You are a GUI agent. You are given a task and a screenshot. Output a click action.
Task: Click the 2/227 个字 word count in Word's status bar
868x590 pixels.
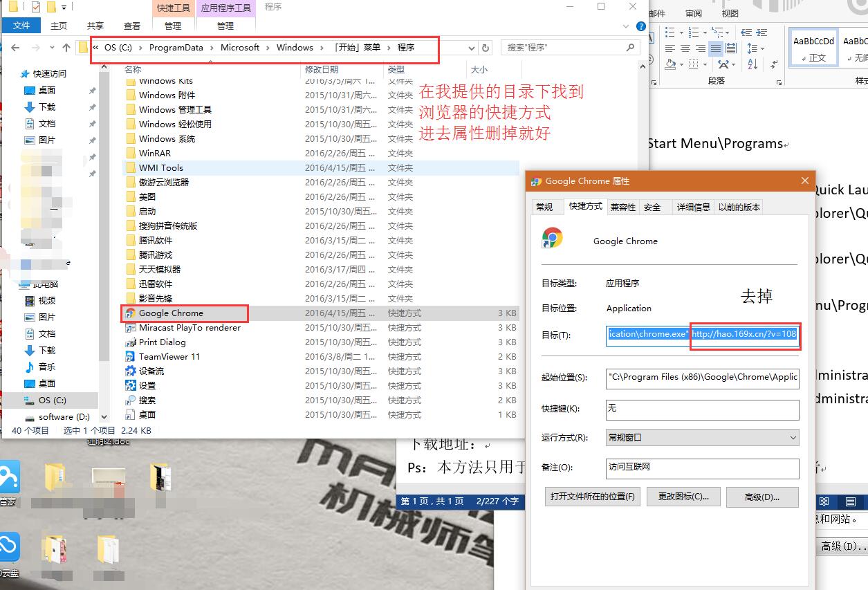(x=497, y=501)
